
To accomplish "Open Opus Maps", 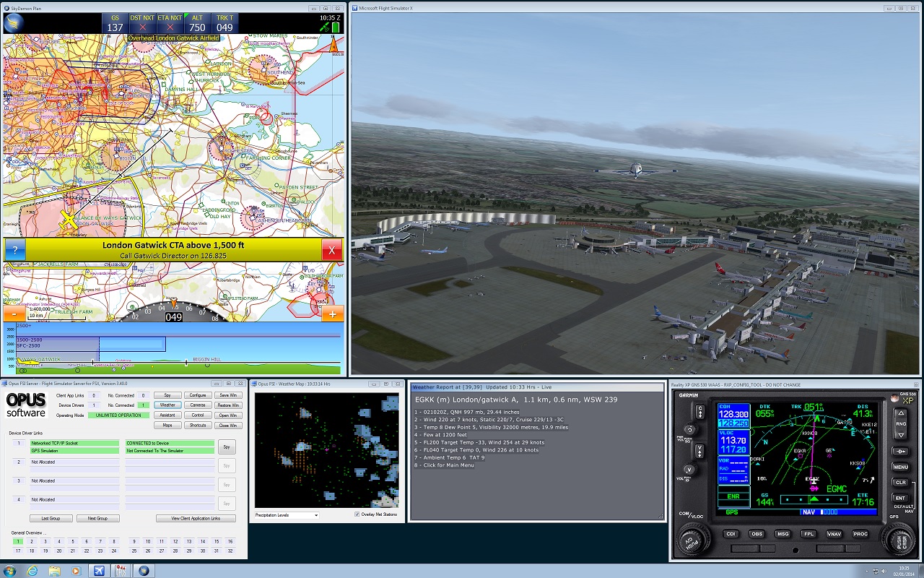I will click(x=167, y=426).
